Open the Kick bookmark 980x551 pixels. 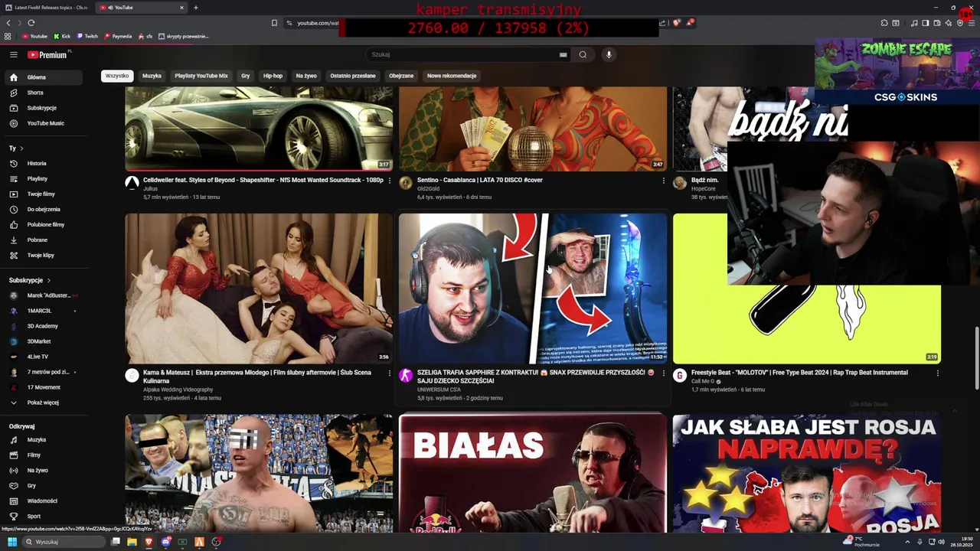point(62,36)
